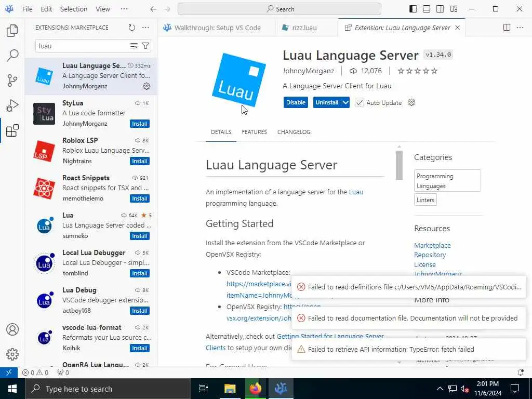The width and height of the screenshot is (532, 399).
Task: Switch to the rizz.luau tab
Action: 304,28
